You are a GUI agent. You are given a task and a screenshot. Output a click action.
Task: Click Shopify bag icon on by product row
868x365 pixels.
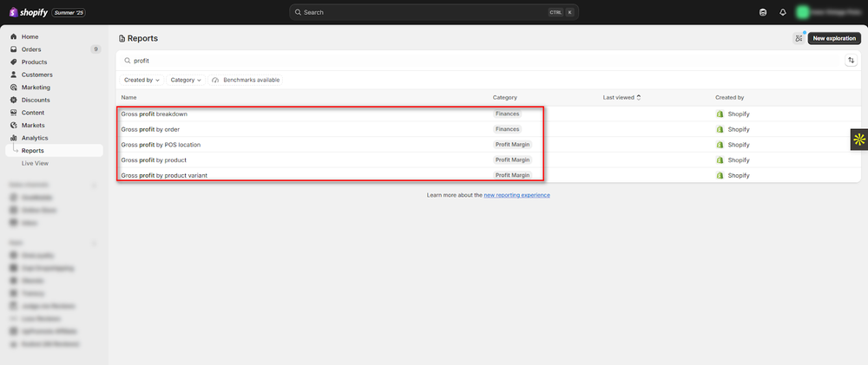(720, 160)
